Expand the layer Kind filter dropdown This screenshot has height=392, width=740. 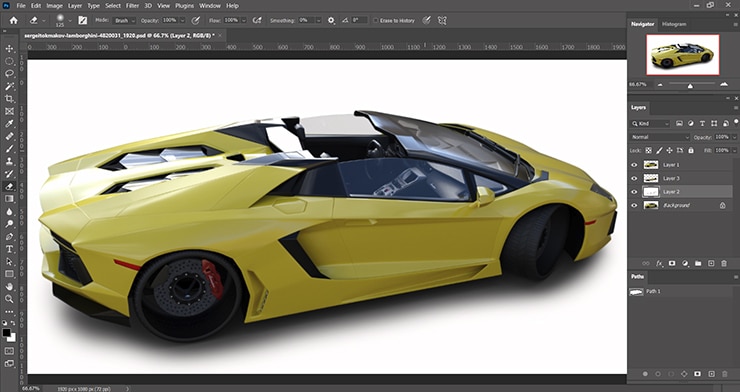[x=650, y=123]
